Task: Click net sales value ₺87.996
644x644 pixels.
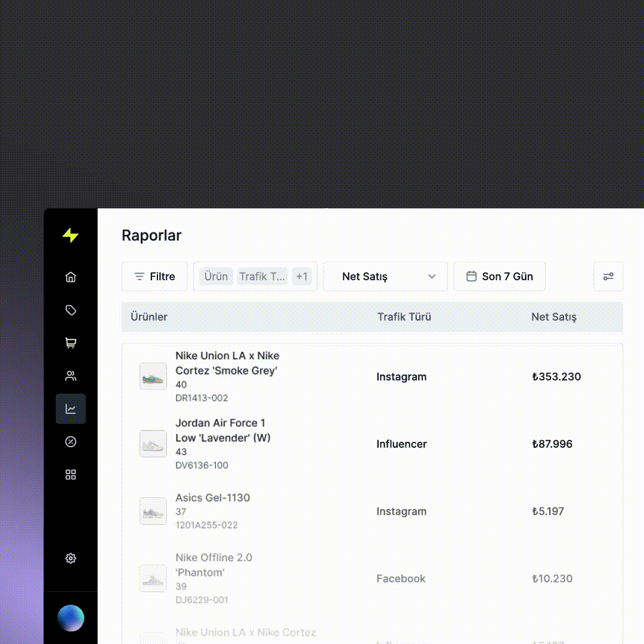Action: (x=552, y=444)
